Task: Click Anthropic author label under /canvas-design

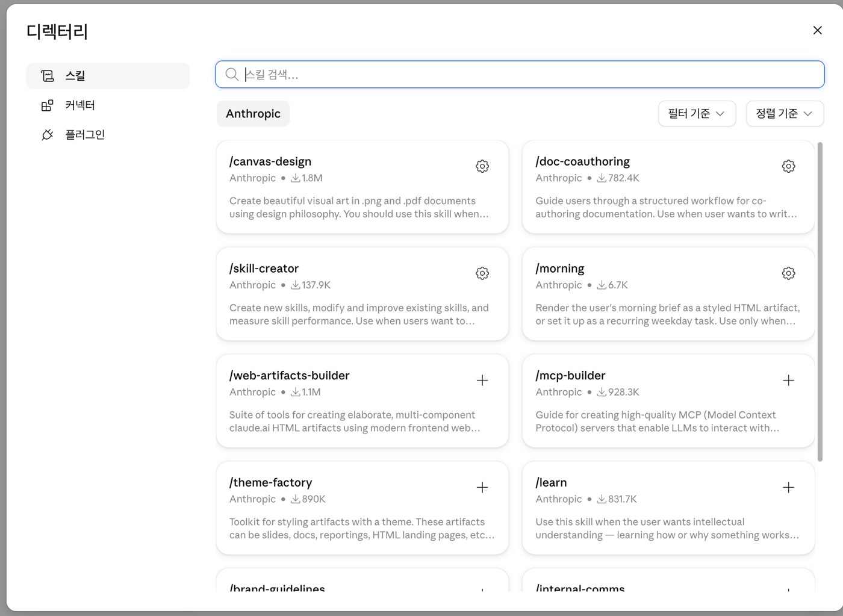Action: tap(252, 178)
